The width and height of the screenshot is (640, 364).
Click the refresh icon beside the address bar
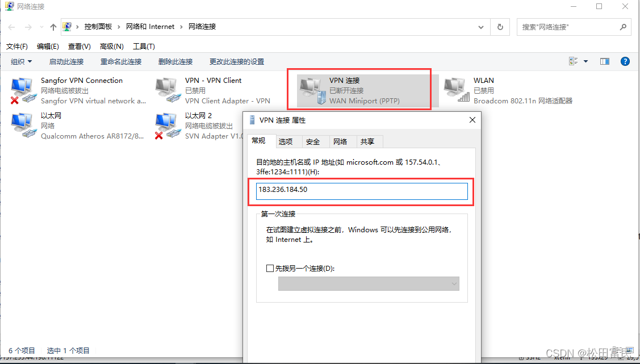click(500, 27)
